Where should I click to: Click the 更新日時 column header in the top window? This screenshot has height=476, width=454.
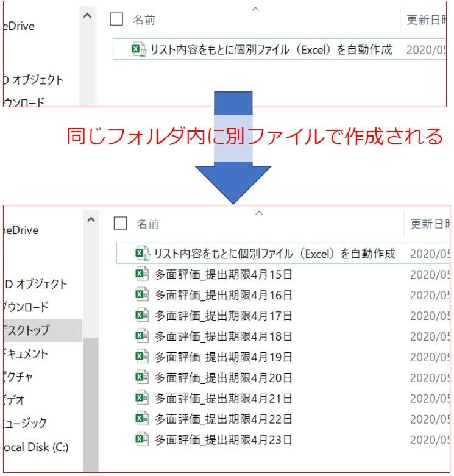[x=427, y=20]
